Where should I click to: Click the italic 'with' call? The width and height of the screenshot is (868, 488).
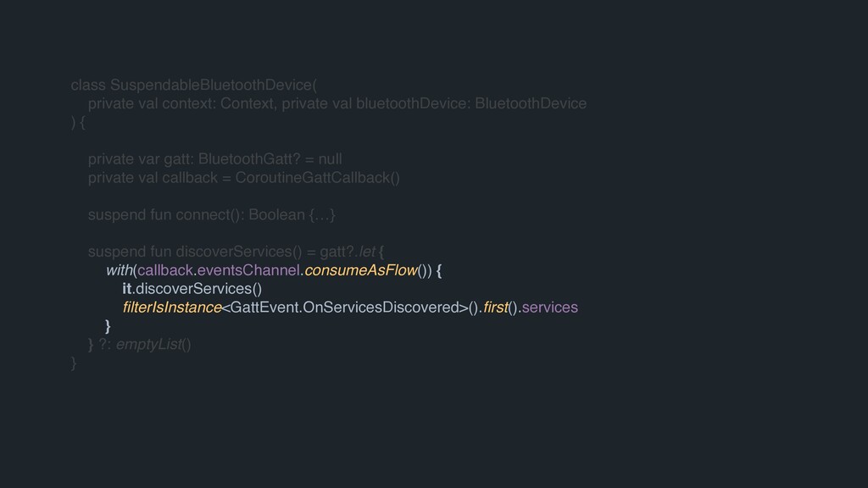click(x=119, y=270)
